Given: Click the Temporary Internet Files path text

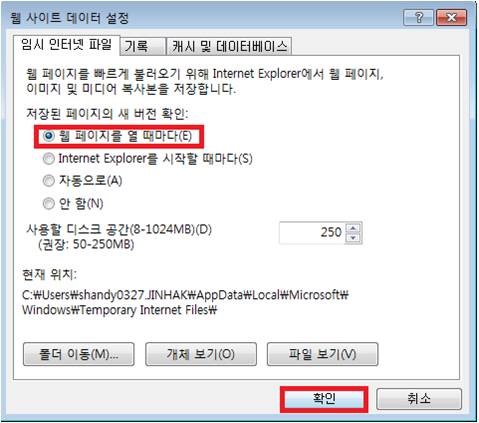Looking at the screenshot, I should coord(185,303).
